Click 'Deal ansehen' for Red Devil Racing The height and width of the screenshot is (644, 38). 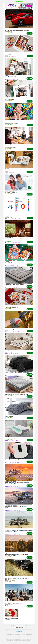point(29,33)
